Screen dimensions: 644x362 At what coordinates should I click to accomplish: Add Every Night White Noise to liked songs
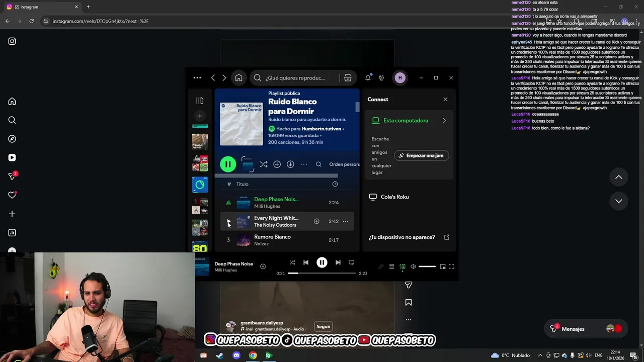[316, 221]
